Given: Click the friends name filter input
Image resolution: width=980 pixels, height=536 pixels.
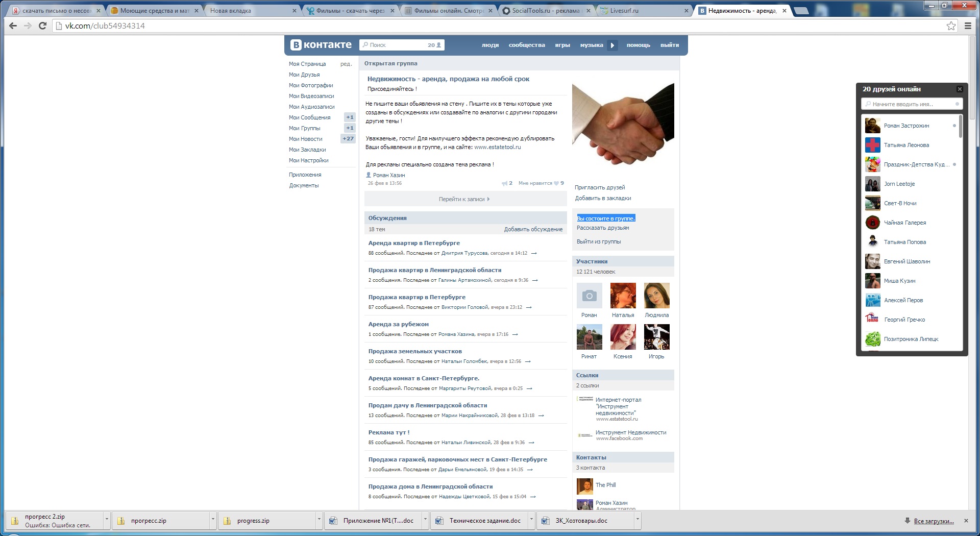Looking at the screenshot, I should [911, 104].
